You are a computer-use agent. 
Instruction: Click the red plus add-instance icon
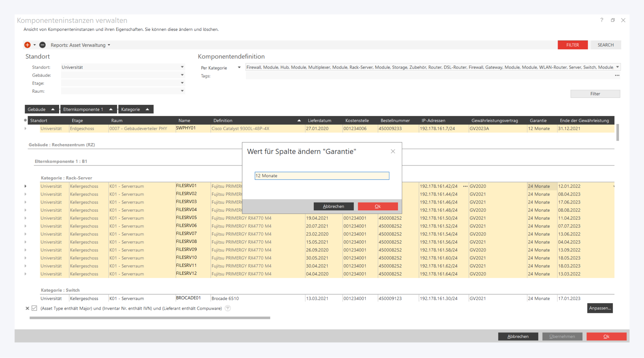point(27,45)
